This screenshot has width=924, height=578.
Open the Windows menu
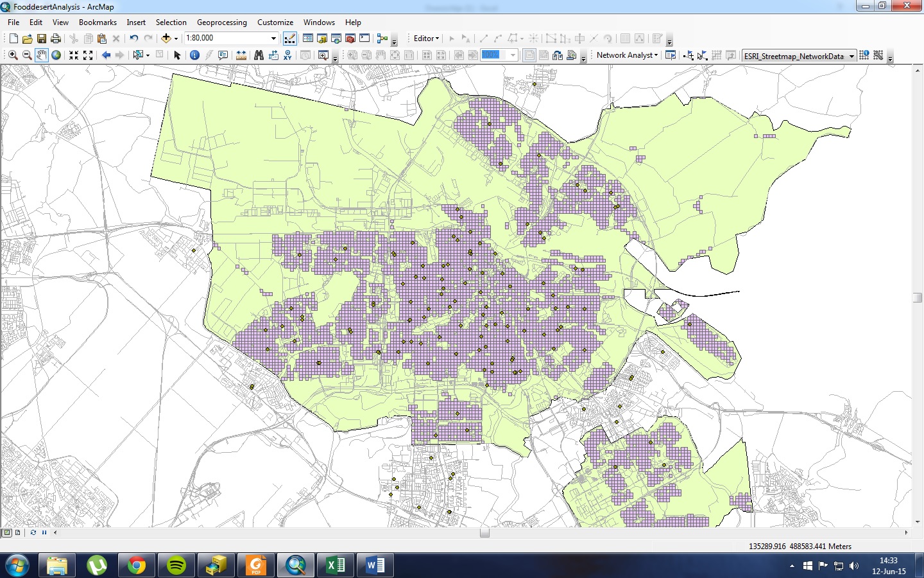(x=319, y=22)
